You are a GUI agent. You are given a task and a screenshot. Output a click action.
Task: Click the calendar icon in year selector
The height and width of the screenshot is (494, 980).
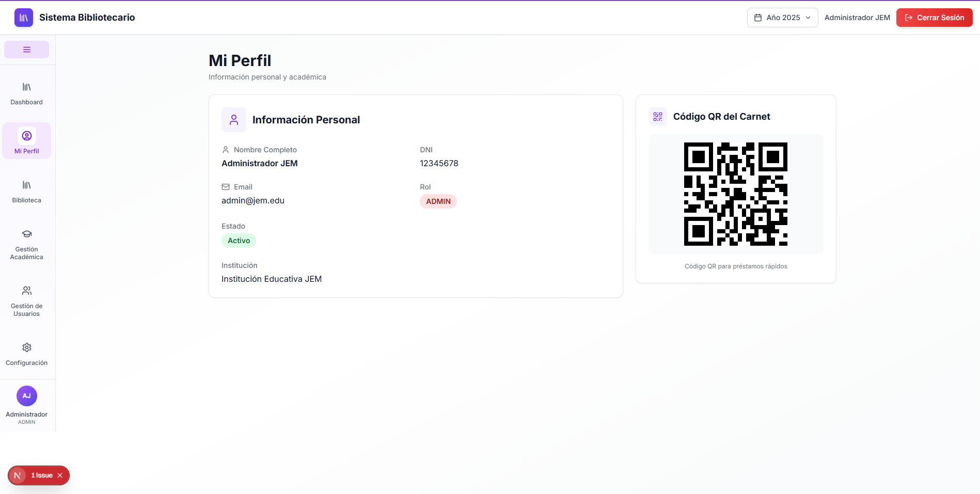(758, 18)
